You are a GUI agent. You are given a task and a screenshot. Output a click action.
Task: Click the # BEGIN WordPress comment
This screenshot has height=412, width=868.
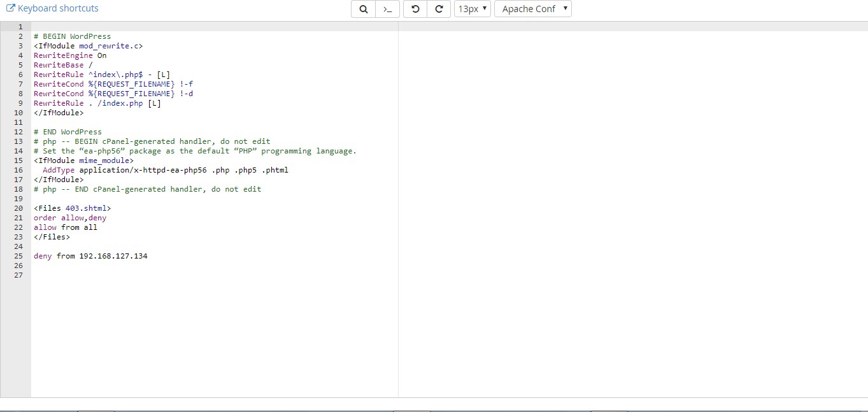[x=72, y=36]
